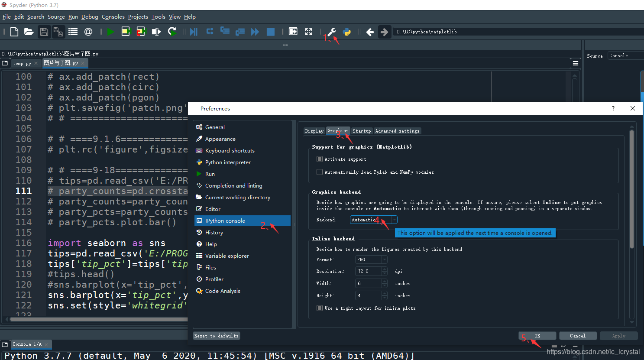Open the File menu

[6, 17]
